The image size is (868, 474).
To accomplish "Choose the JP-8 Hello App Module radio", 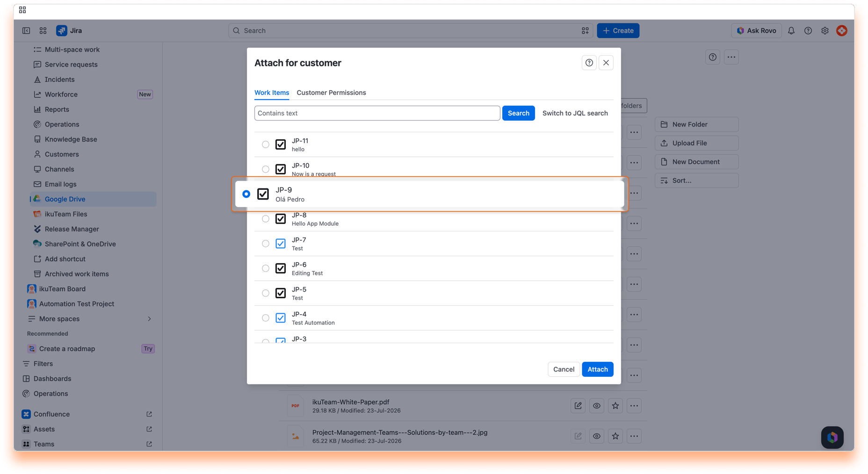I will tap(265, 219).
